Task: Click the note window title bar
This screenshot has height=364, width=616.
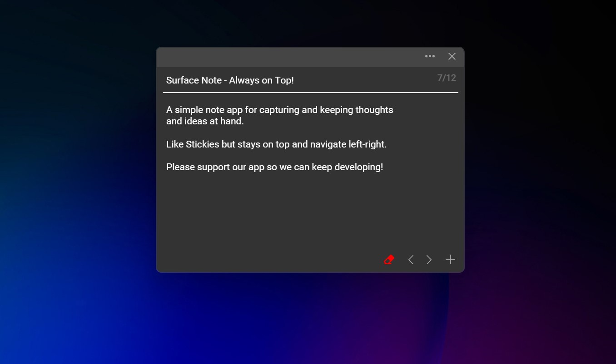Action: point(295,56)
